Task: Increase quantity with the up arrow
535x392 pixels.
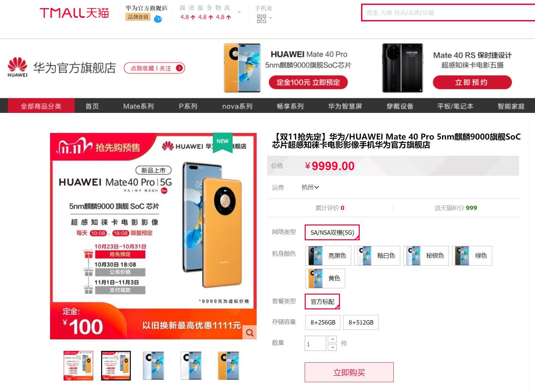Action: point(332,339)
